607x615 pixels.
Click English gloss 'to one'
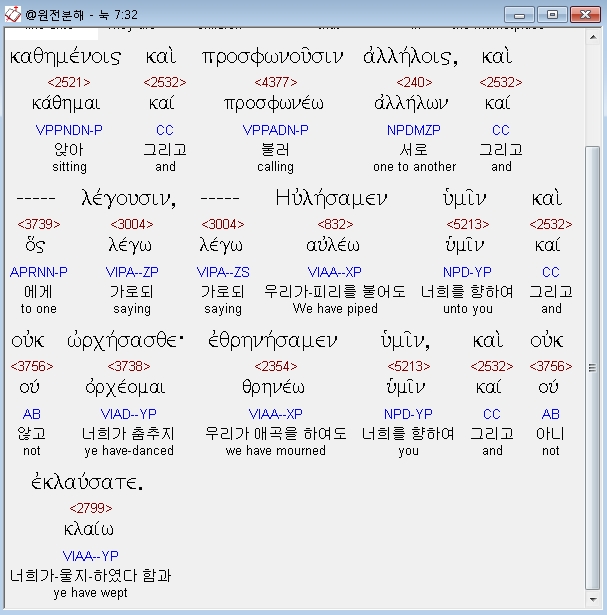tap(39, 309)
